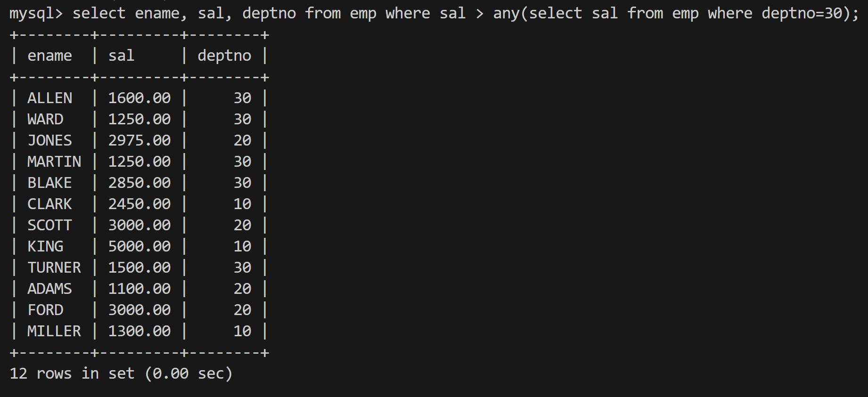Click the TURNER name cell
This screenshot has width=868, height=397.
tap(54, 267)
